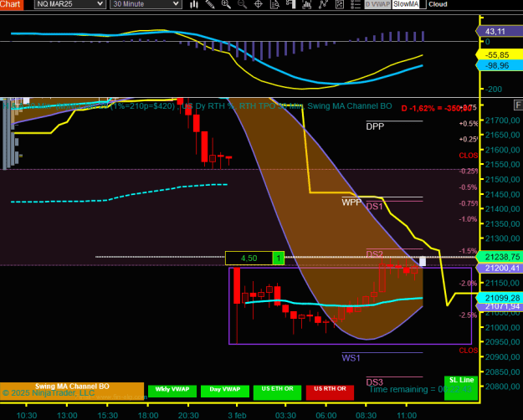Click the 21700,00 price axis label
Image resolution: width=523 pixels, height=420 pixels.
(503, 120)
